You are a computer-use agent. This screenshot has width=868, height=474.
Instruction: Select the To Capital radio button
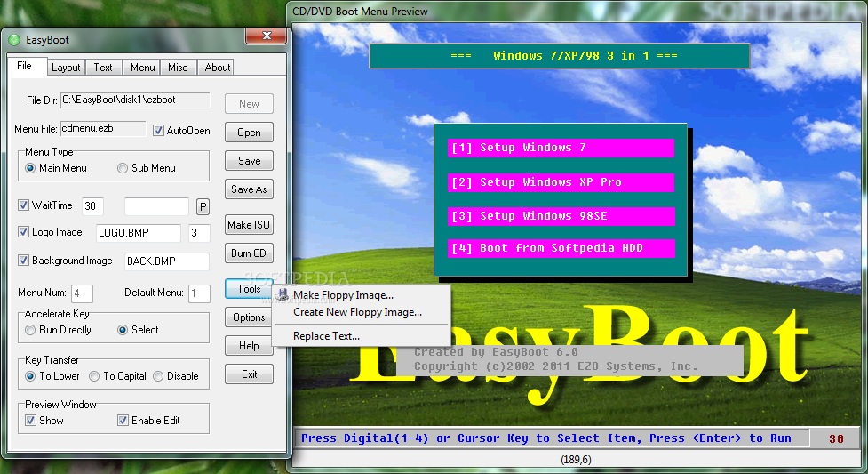tap(94, 376)
